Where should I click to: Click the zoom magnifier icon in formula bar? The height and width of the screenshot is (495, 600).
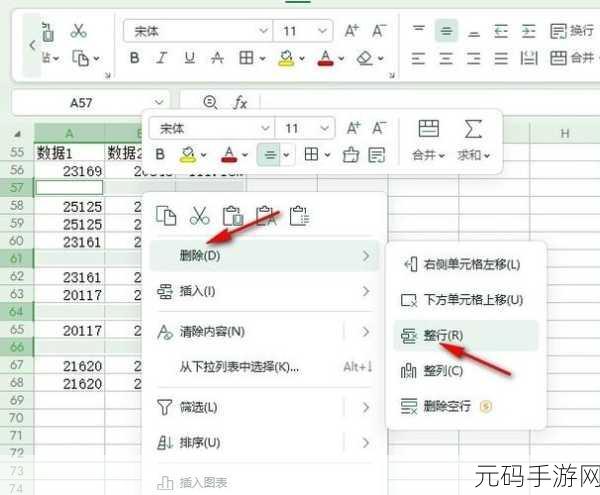point(210,102)
